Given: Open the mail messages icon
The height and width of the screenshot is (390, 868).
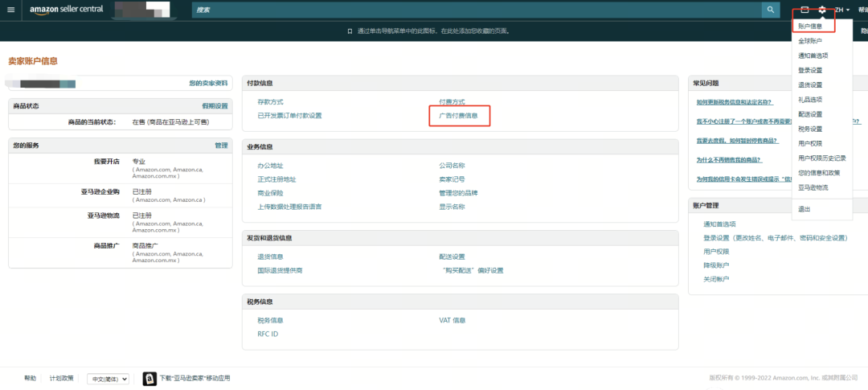Looking at the screenshot, I should pyautogui.click(x=805, y=10).
